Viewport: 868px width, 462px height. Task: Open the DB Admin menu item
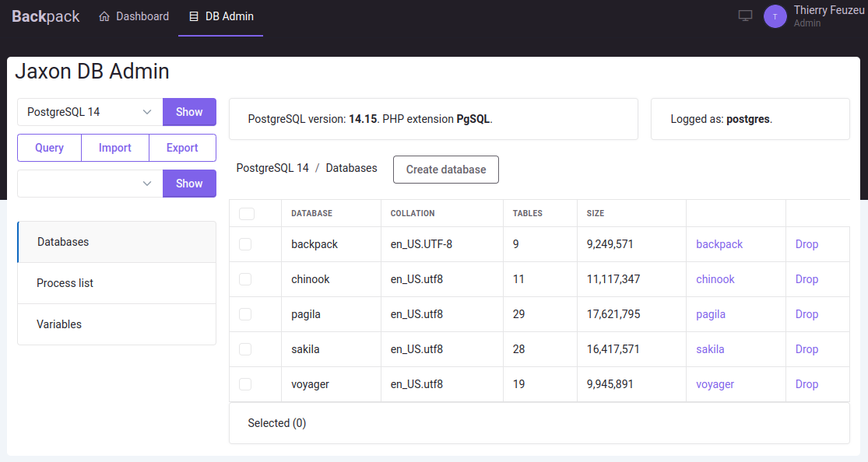click(x=221, y=16)
